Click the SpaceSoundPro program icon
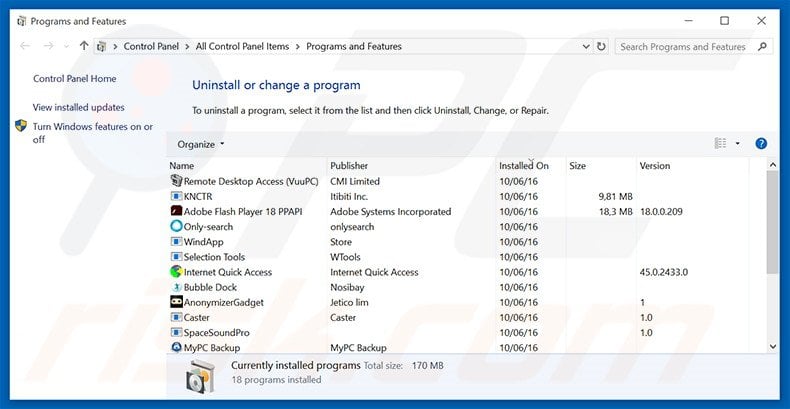Image resolution: width=790 pixels, height=409 pixels. point(176,332)
